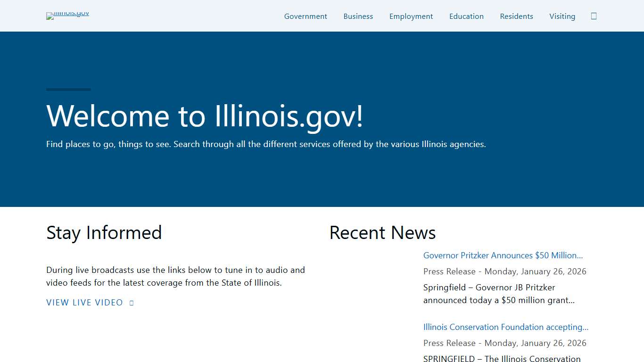Click the VIEW LIVE VIDEO link
This screenshot has width=644, height=362.
pyautogui.click(x=84, y=302)
